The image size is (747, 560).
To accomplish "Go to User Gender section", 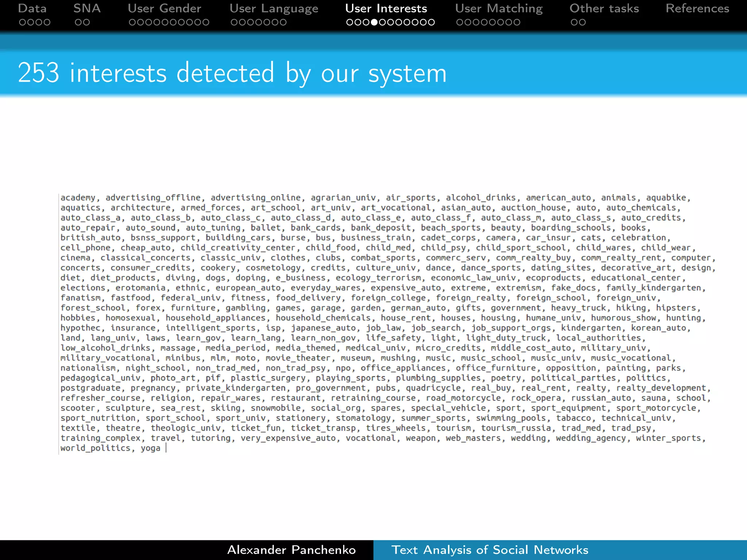I will [x=165, y=8].
